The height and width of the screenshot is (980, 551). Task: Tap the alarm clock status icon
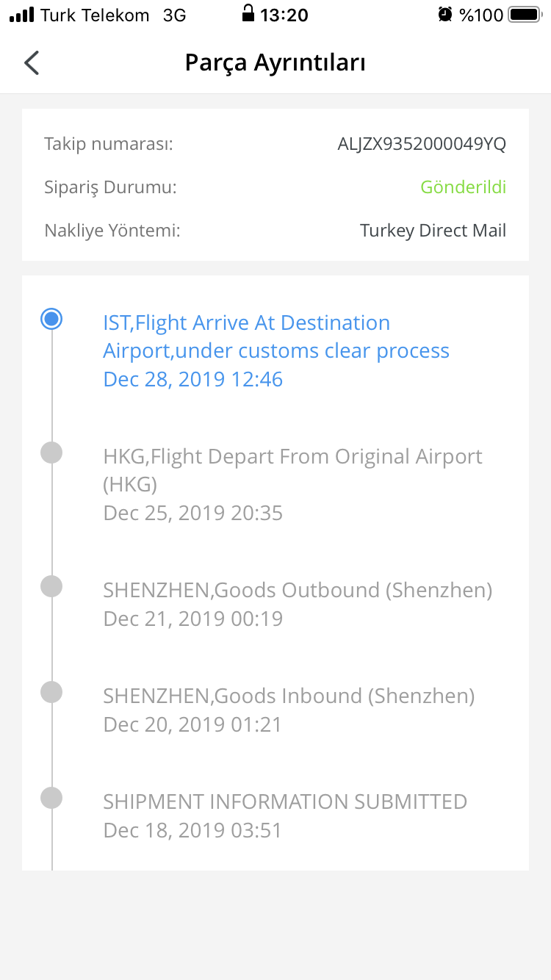444,14
